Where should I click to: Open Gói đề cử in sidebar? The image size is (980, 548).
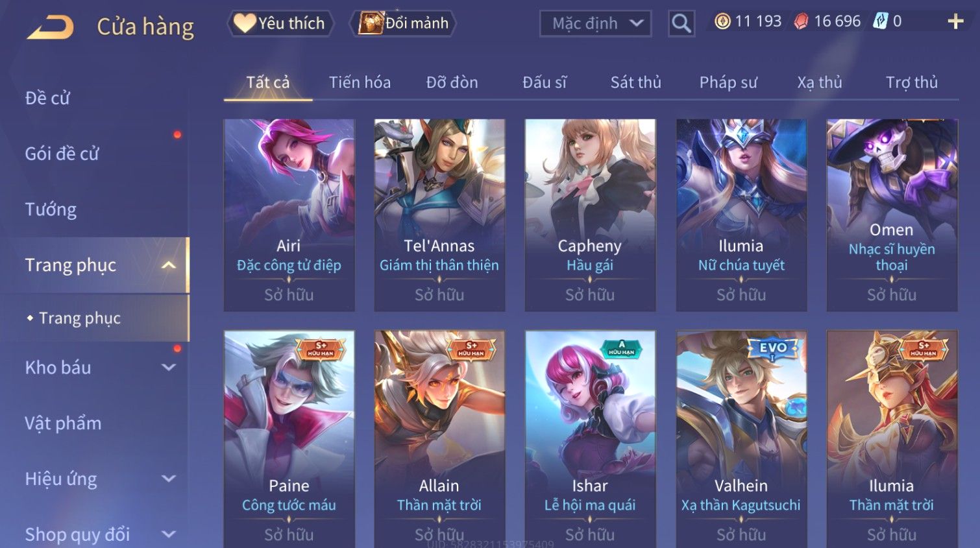click(62, 154)
